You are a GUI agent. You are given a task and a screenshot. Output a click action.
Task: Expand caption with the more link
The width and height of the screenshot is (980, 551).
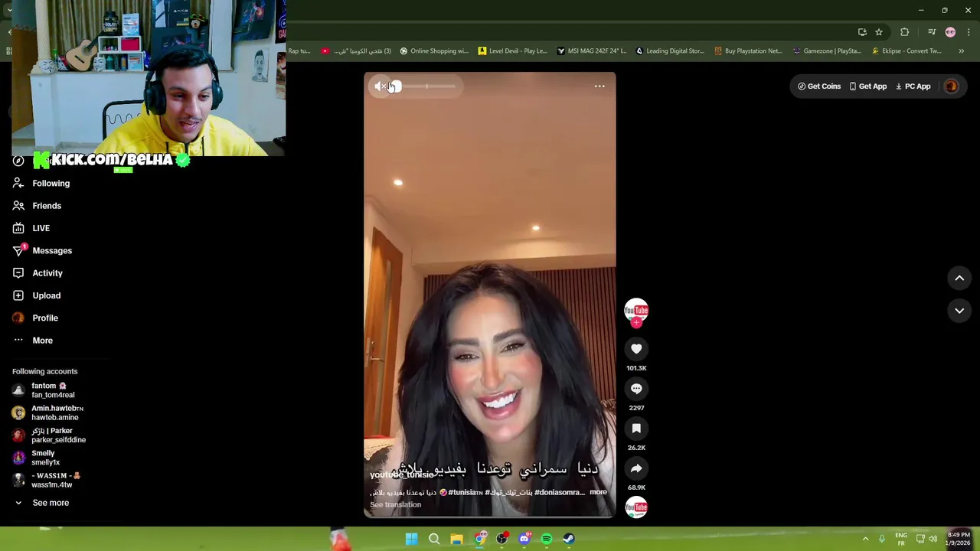598,492
